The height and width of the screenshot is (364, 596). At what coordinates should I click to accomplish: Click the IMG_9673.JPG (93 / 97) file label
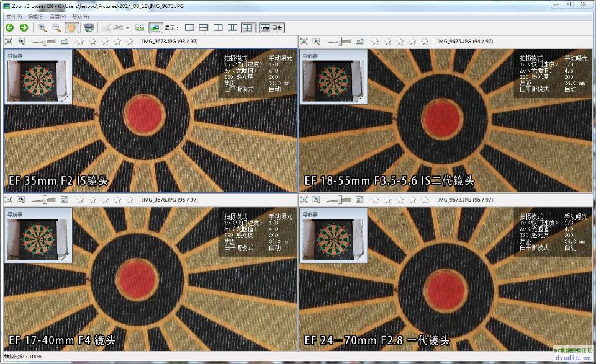click(x=169, y=42)
